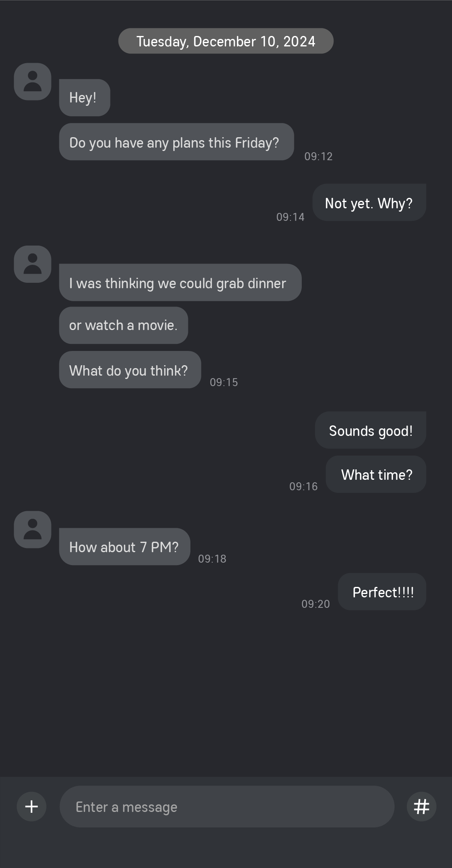The height and width of the screenshot is (868, 452).
Task: Open the hashtag icon beside message field
Action: [x=421, y=807]
